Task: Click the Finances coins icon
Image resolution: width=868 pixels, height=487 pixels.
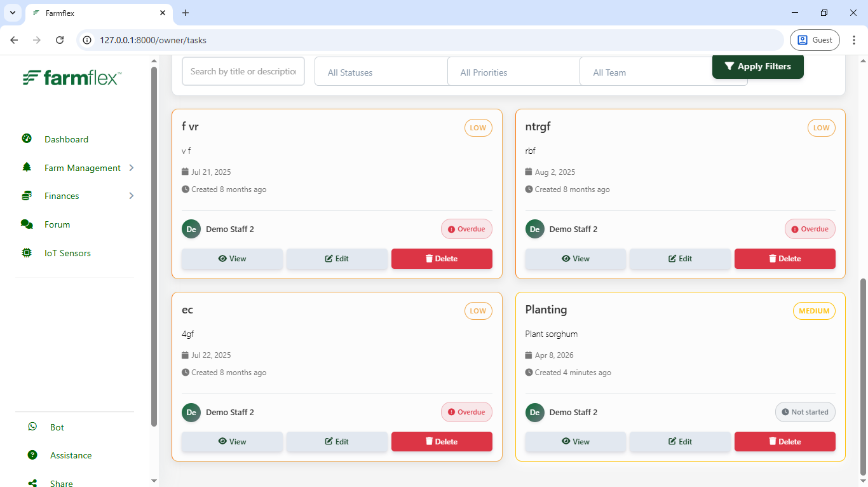Action: click(27, 196)
